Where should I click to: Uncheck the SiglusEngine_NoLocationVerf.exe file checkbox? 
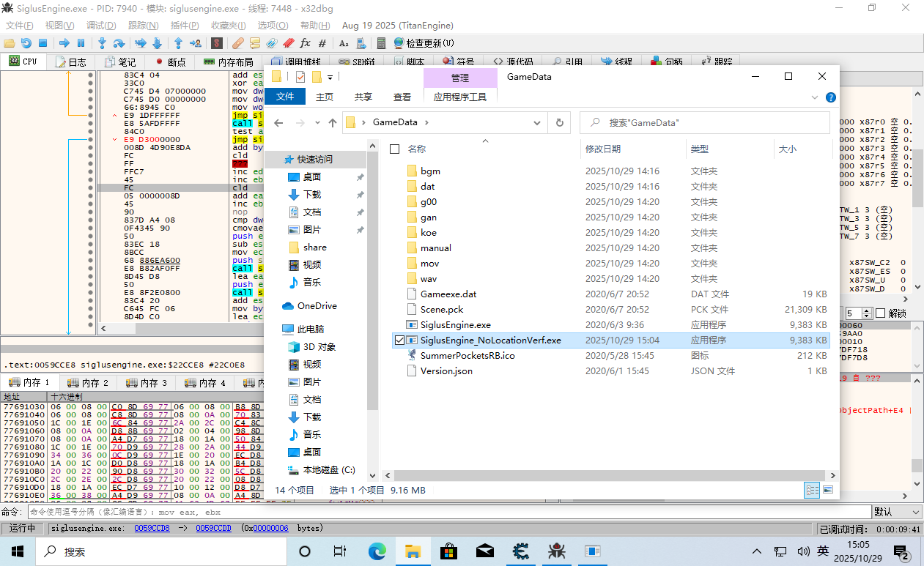[399, 340]
